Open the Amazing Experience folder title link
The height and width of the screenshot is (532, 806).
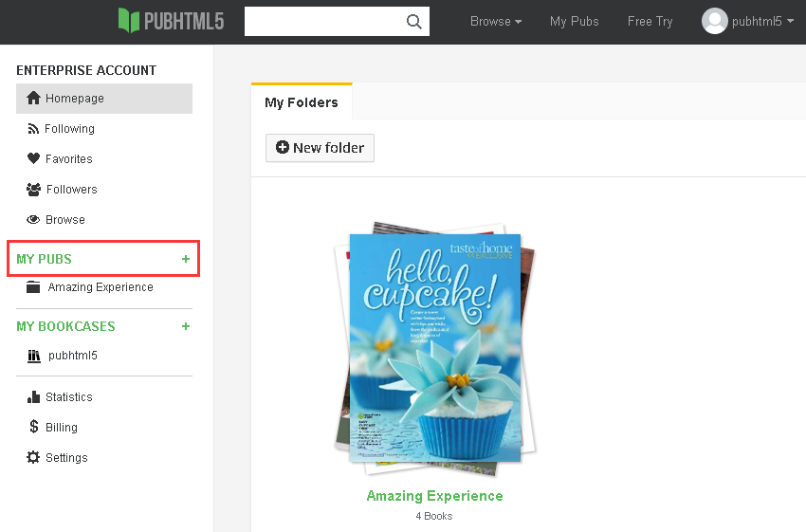click(x=434, y=496)
